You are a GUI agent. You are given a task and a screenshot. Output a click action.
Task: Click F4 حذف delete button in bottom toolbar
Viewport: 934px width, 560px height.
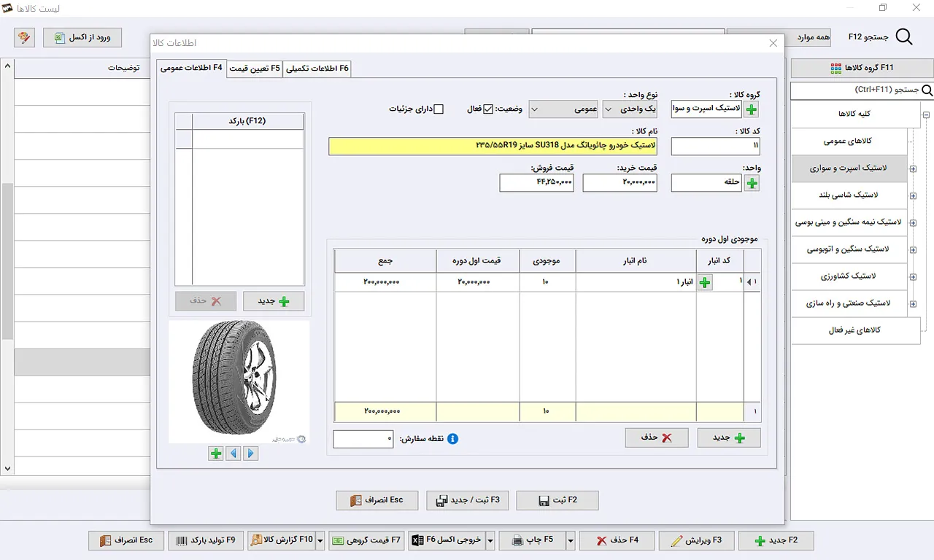click(x=617, y=540)
